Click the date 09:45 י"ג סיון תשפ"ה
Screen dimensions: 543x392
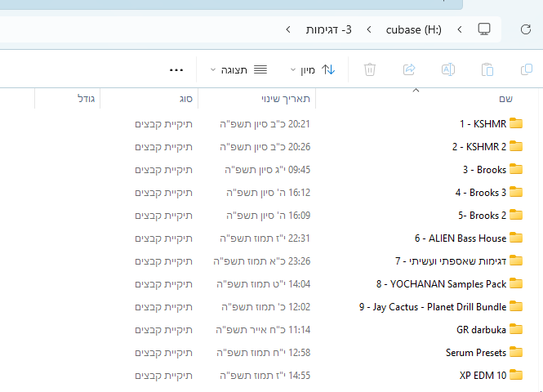click(x=267, y=169)
